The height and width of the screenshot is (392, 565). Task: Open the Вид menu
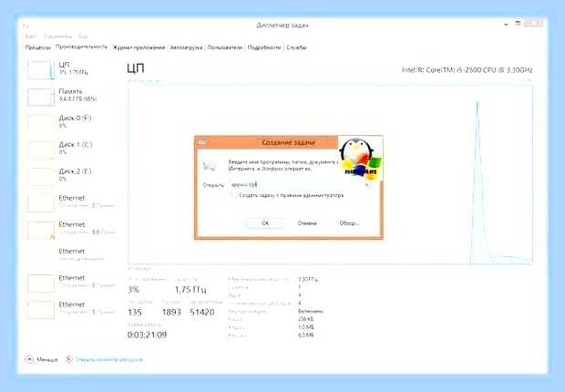click(83, 36)
